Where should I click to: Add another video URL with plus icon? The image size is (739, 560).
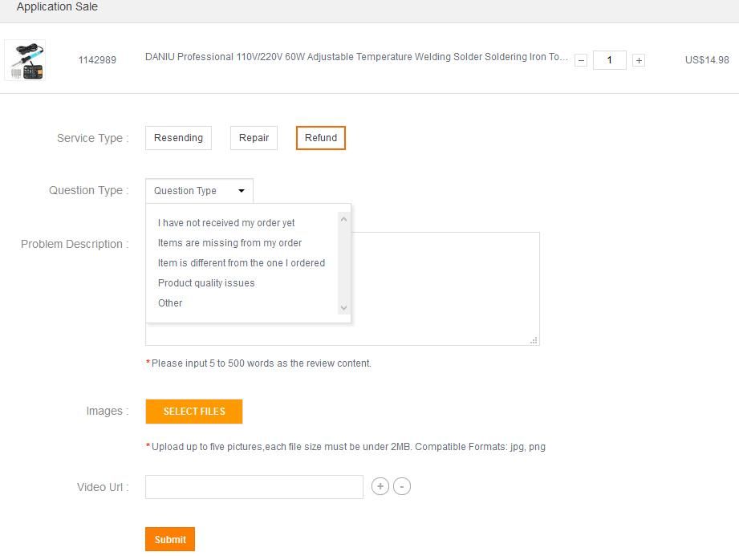[x=380, y=486]
